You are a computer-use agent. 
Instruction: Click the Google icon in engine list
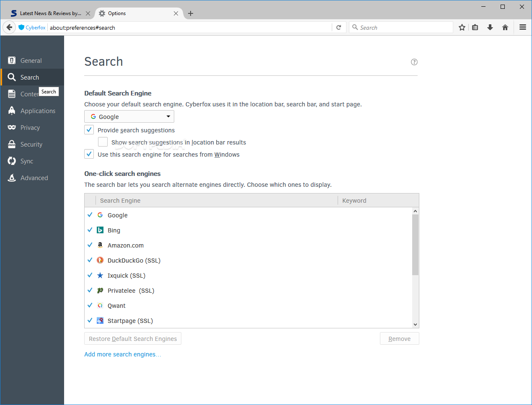click(x=100, y=215)
